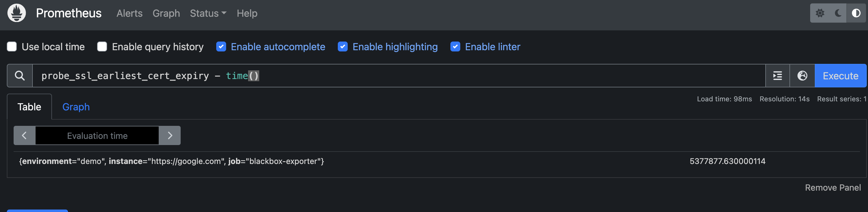Switch to dark theme with moon icon

(838, 13)
